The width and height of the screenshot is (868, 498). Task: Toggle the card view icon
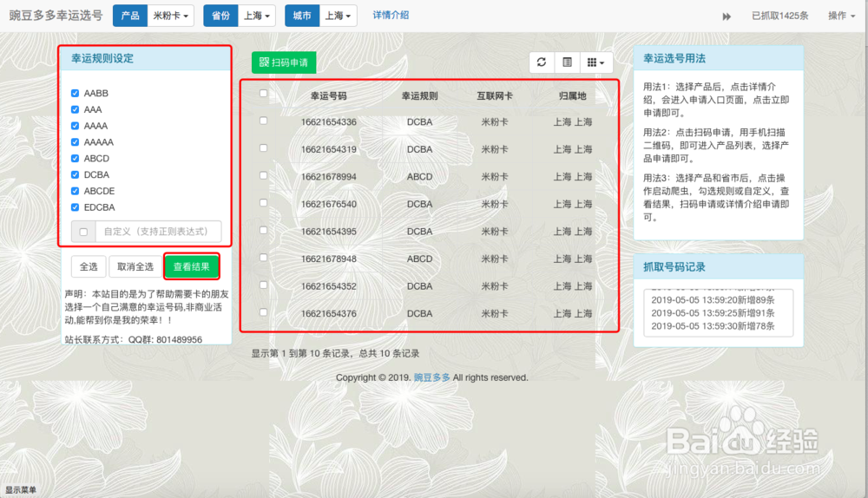coord(567,62)
